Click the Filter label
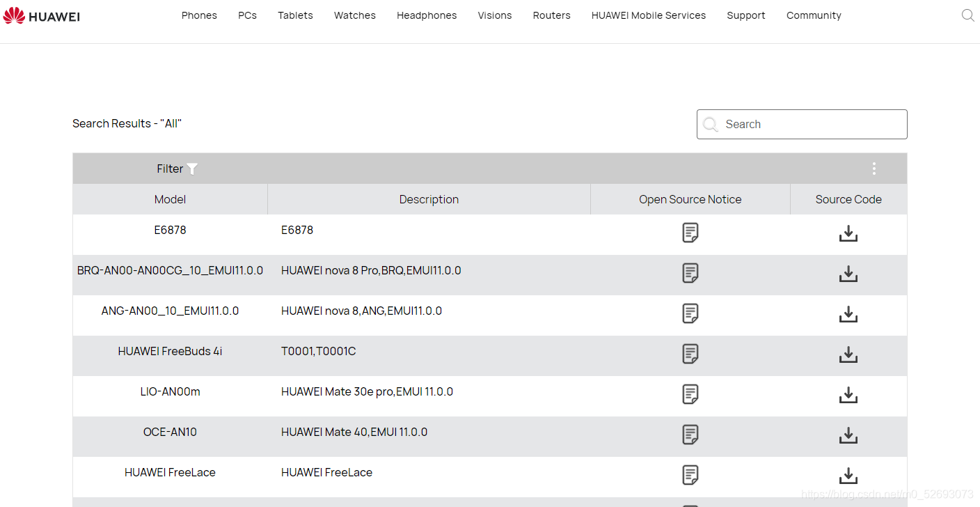Screen dimensions: 980x507 [x=170, y=169]
